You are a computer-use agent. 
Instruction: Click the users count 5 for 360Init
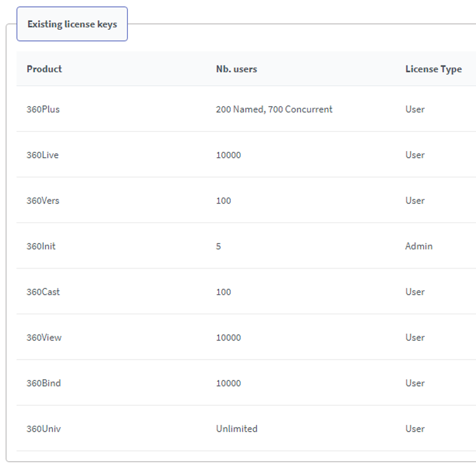click(218, 246)
